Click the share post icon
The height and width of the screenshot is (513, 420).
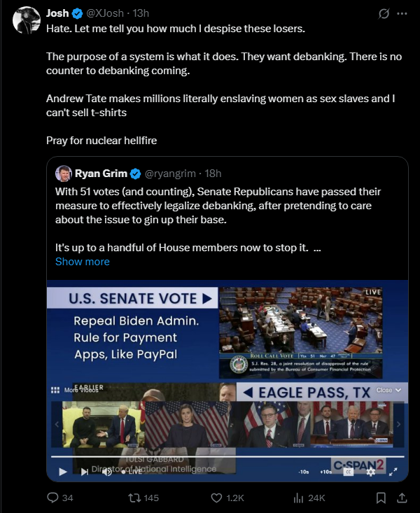coord(402,498)
